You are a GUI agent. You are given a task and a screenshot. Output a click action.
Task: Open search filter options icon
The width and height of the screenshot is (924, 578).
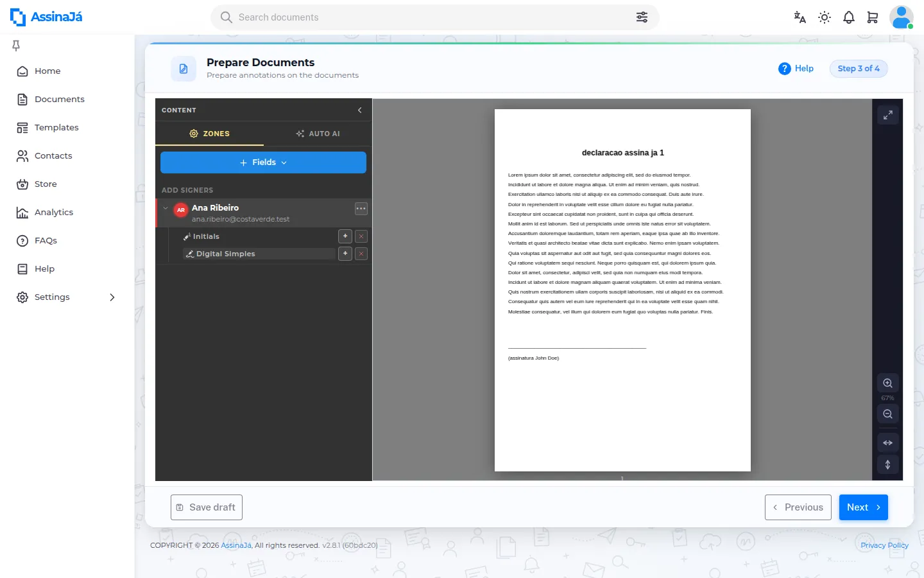(x=642, y=17)
